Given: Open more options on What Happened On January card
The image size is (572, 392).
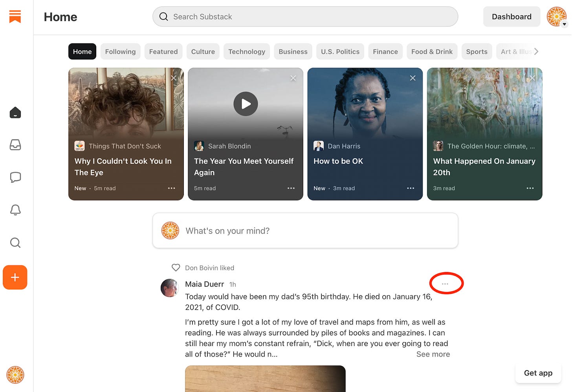Looking at the screenshot, I should point(530,188).
